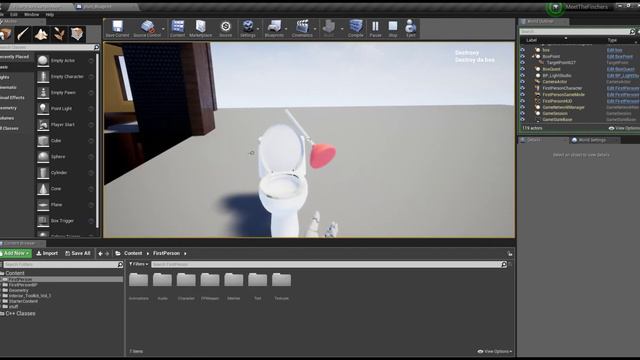Viewport: 640px width, 360px height.
Task: Pick the Empty Pawn item
Action: [65, 93]
